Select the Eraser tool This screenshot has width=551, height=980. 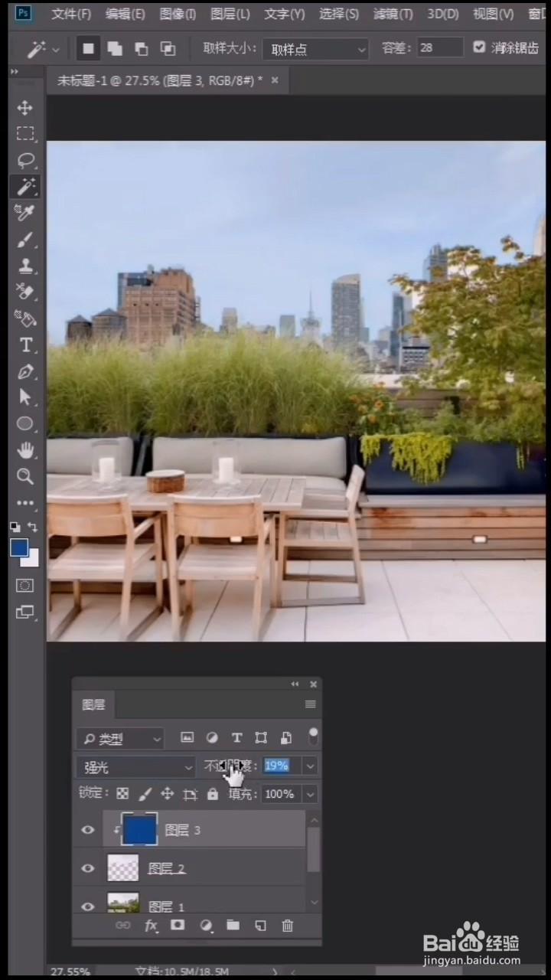pos(25,292)
